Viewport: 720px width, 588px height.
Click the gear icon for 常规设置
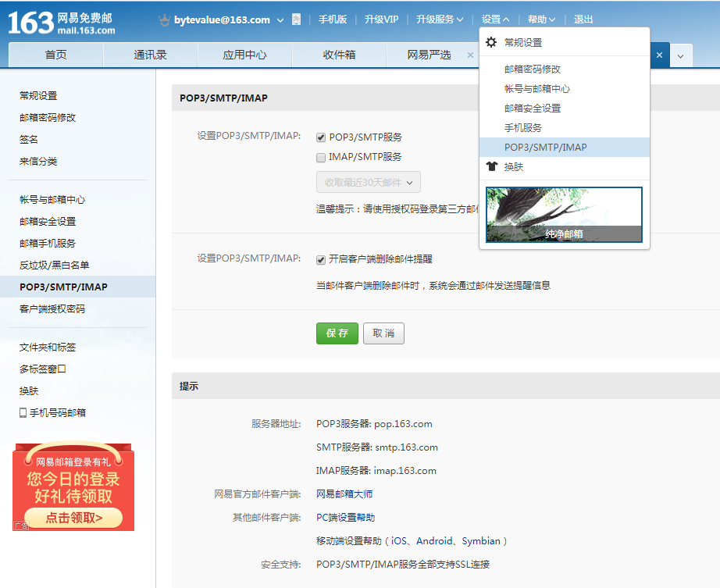tap(491, 42)
